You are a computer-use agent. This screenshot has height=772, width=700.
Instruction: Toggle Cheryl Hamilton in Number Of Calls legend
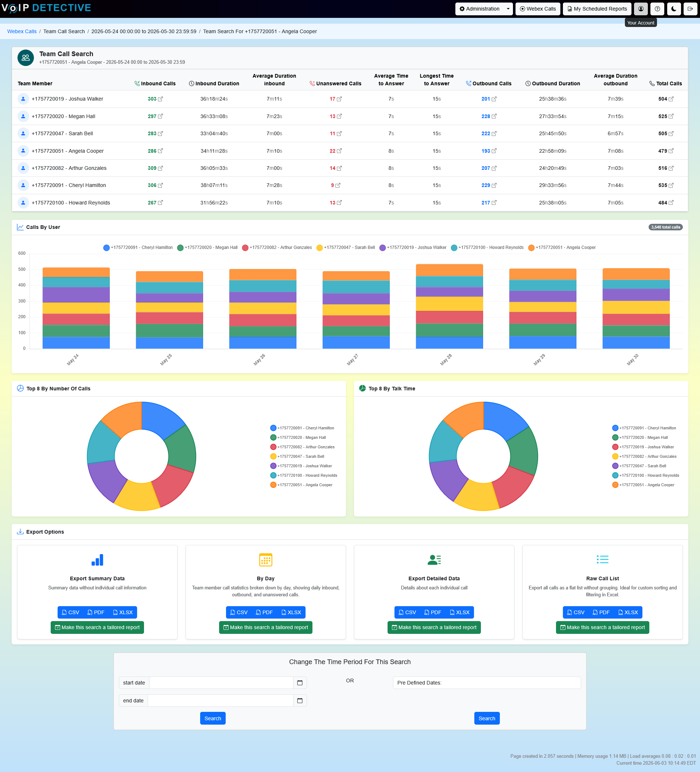tap(302, 428)
